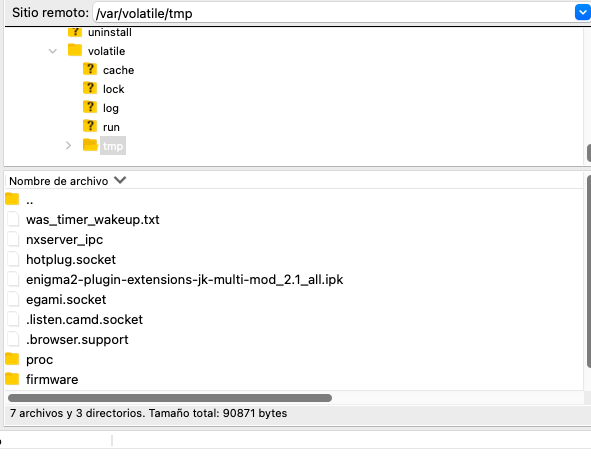591x470 pixels.
Task: Sort by the Nombre de archivo column
Action: point(58,181)
